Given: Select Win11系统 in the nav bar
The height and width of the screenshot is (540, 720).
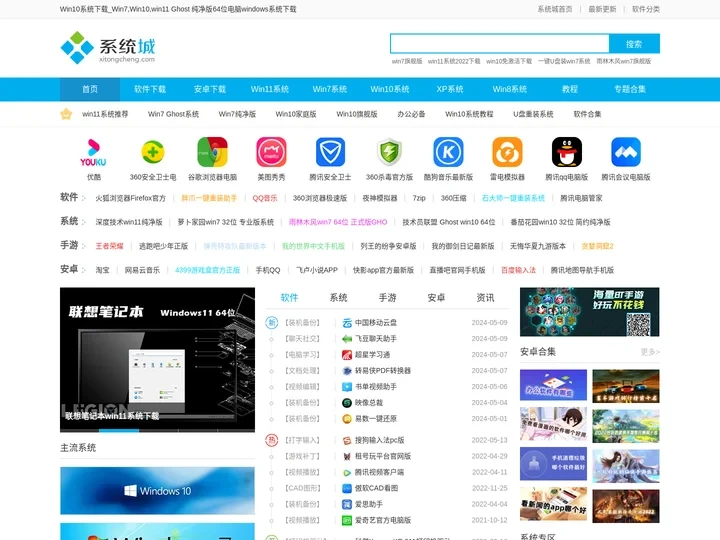Looking at the screenshot, I should pyautogui.click(x=270, y=89).
